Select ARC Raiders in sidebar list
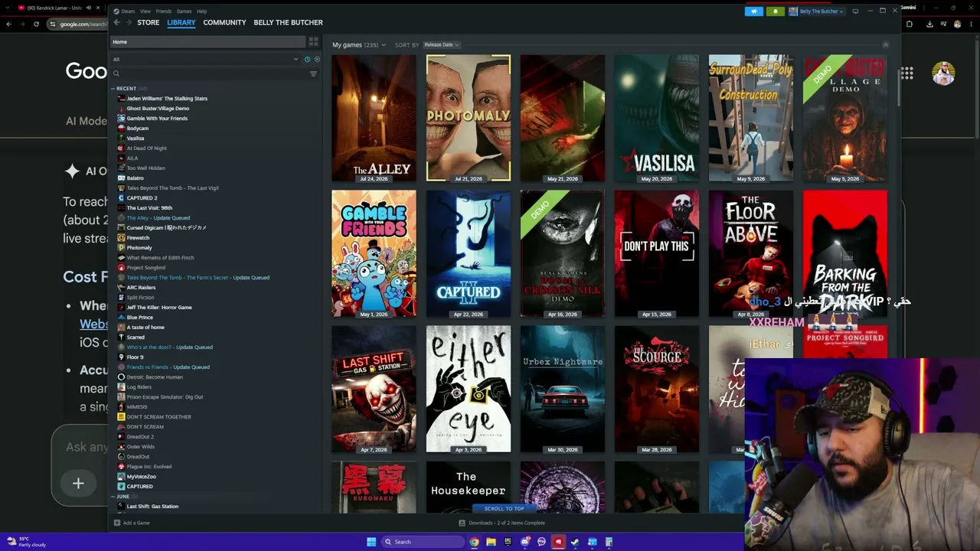980x551 pixels. coord(141,288)
